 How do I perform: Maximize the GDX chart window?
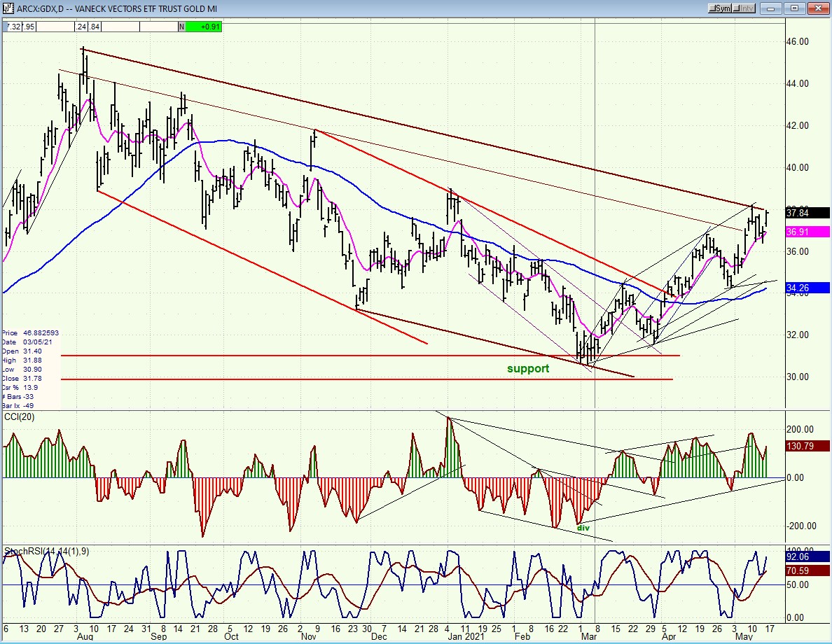point(794,8)
